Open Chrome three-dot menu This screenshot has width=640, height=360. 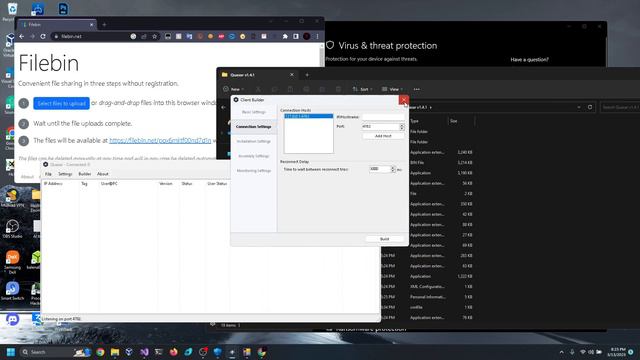(317, 36)
